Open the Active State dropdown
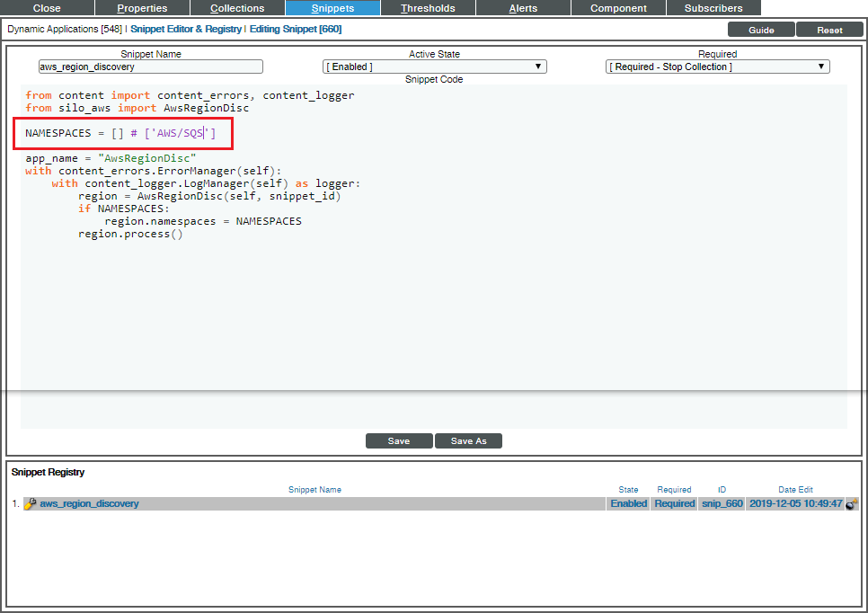This screenshot has height=613, width=868. pos(434,67)
